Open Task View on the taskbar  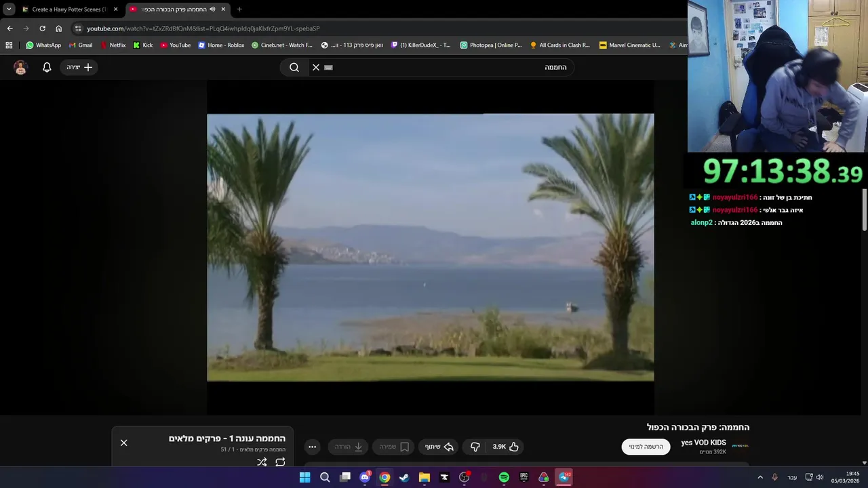pos(345,477)
